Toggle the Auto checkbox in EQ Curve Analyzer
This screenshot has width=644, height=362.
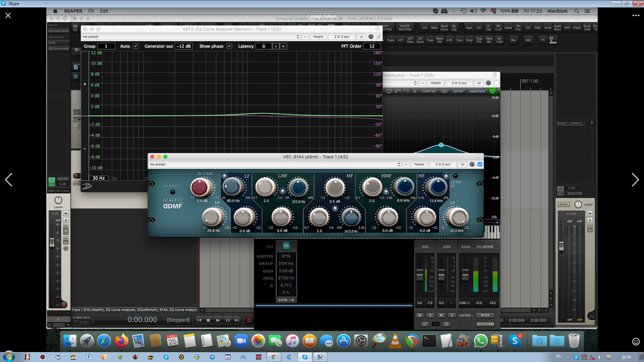(135, 46)
